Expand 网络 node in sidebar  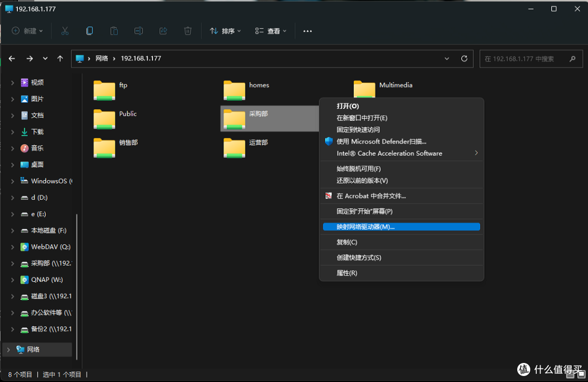click(x=8, y=349)
